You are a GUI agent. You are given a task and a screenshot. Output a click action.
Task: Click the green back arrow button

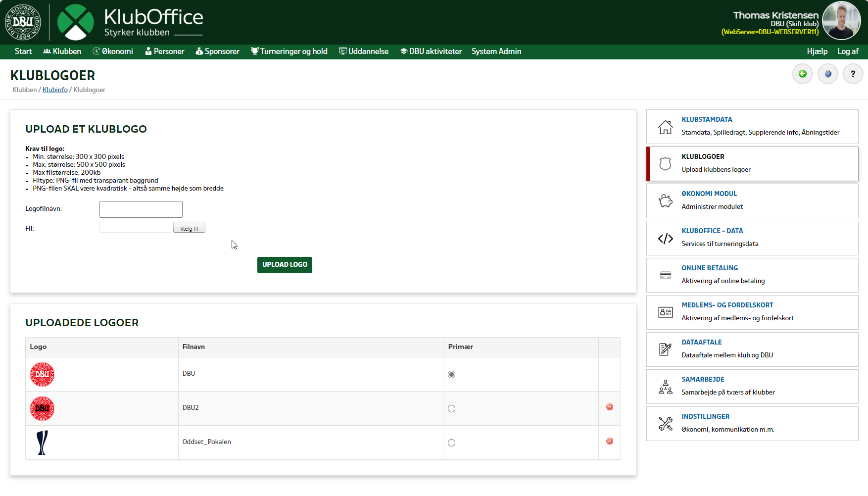pyautogui.click(x=803, y=74)
